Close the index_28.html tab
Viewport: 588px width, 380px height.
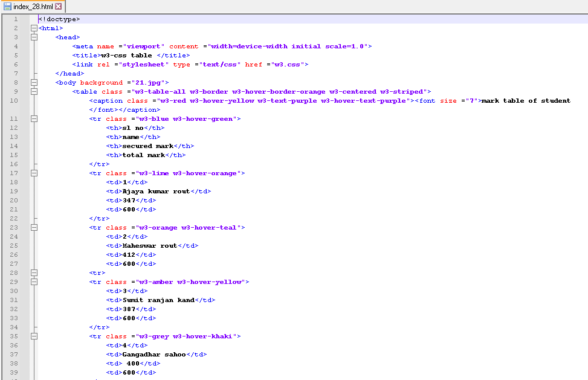click(x=58, y=7)
